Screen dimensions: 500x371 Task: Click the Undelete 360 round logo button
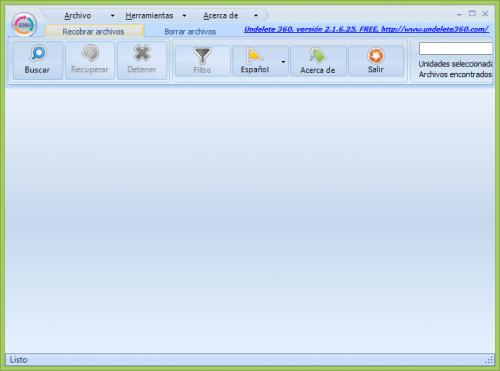(x=24, y=24)
